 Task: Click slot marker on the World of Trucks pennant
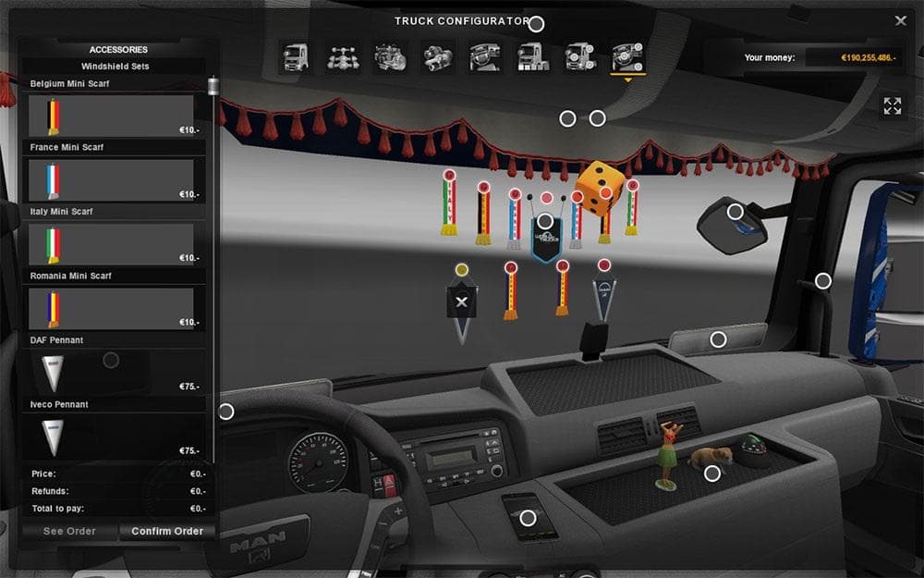(545, 221)
